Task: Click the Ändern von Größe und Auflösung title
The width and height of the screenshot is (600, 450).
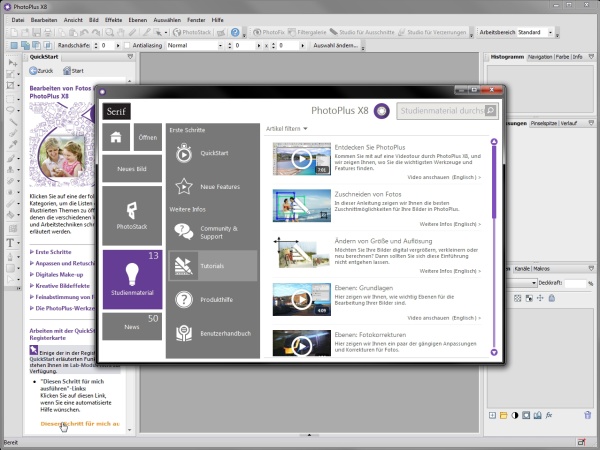Action: tap(383, 241)
